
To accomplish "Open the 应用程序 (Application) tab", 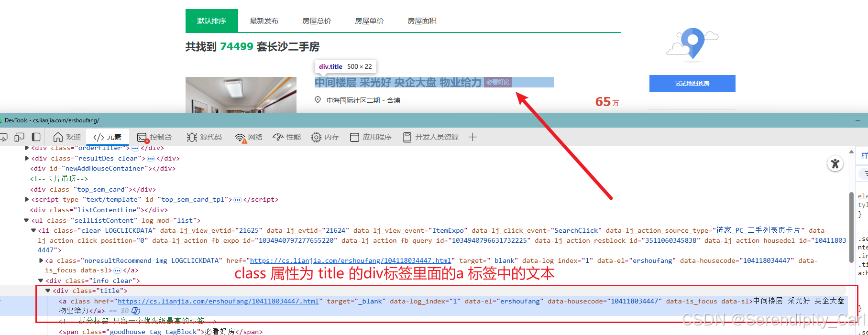I will (x=371, y=137).
